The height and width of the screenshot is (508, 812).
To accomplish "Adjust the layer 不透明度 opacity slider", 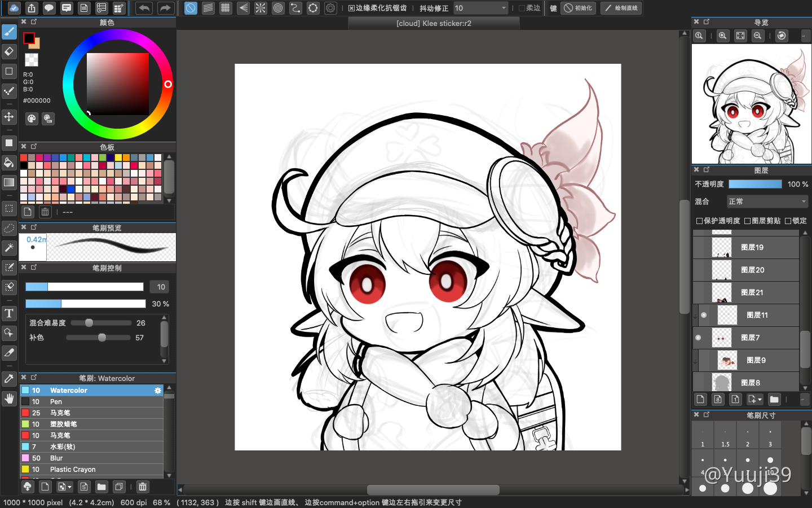I will [x=755, y=184].
